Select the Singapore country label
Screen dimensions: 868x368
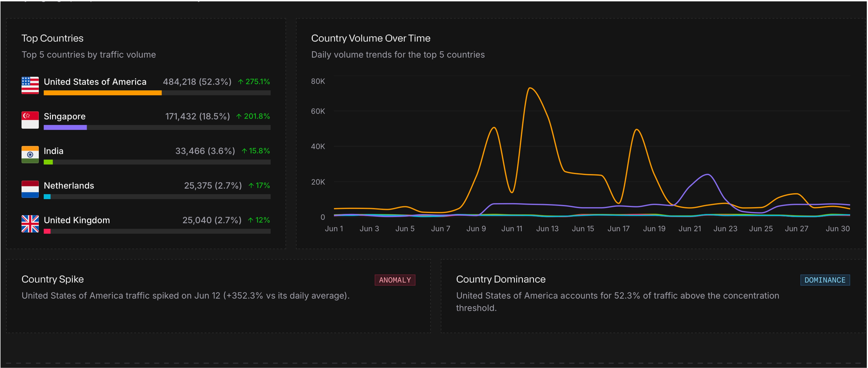coord(65,116)
